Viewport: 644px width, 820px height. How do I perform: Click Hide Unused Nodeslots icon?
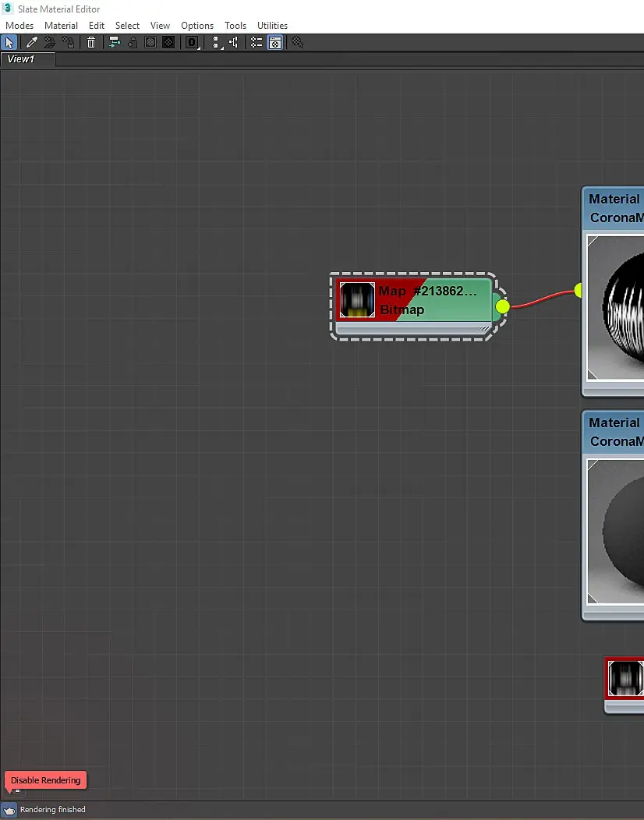point(133,42)
